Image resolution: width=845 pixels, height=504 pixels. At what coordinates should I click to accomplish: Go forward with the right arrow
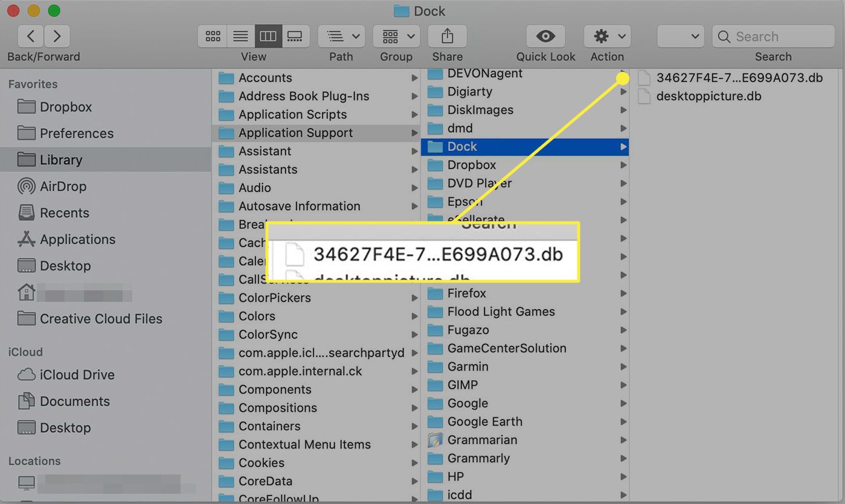point(57,36)
